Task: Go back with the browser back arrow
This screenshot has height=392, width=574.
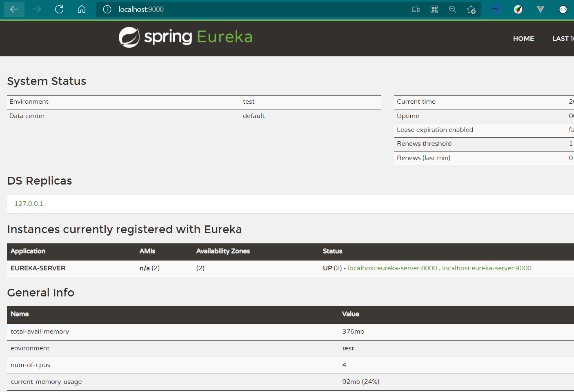Action: 14,9
